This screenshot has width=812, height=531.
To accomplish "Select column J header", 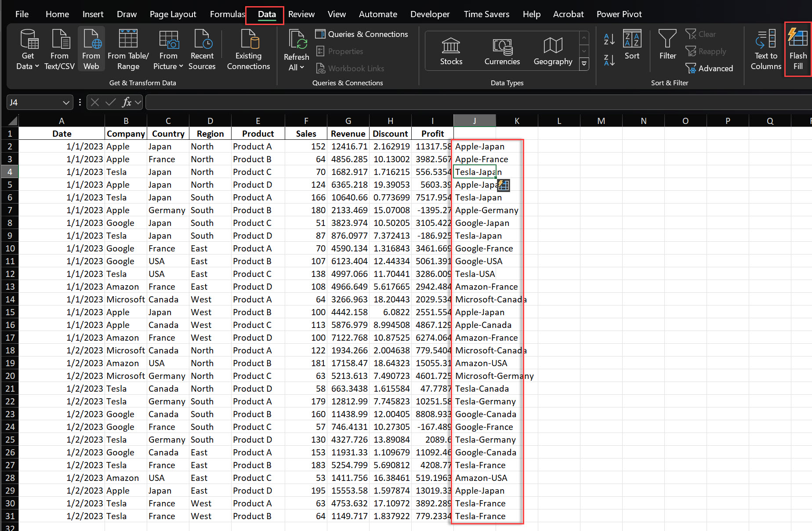I will point(475,120).
